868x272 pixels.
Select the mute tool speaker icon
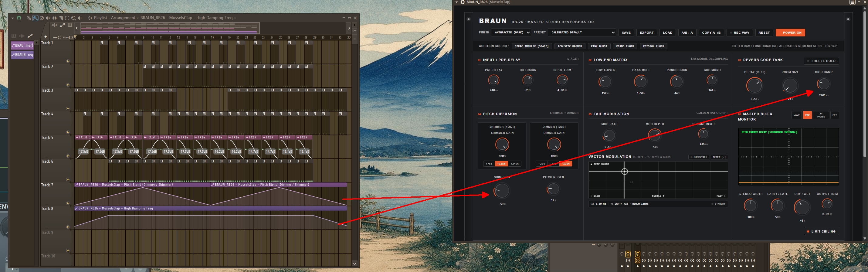[x=48, y=18]
